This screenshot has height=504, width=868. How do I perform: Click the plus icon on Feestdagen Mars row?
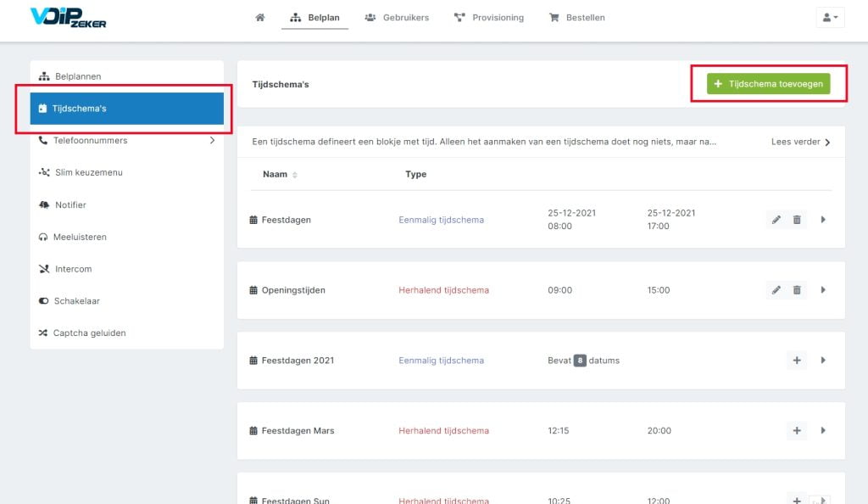(797, 430)
